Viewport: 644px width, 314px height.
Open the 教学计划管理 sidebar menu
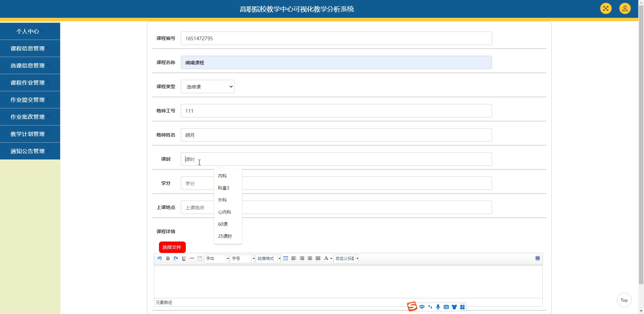[x=30, y=134]
